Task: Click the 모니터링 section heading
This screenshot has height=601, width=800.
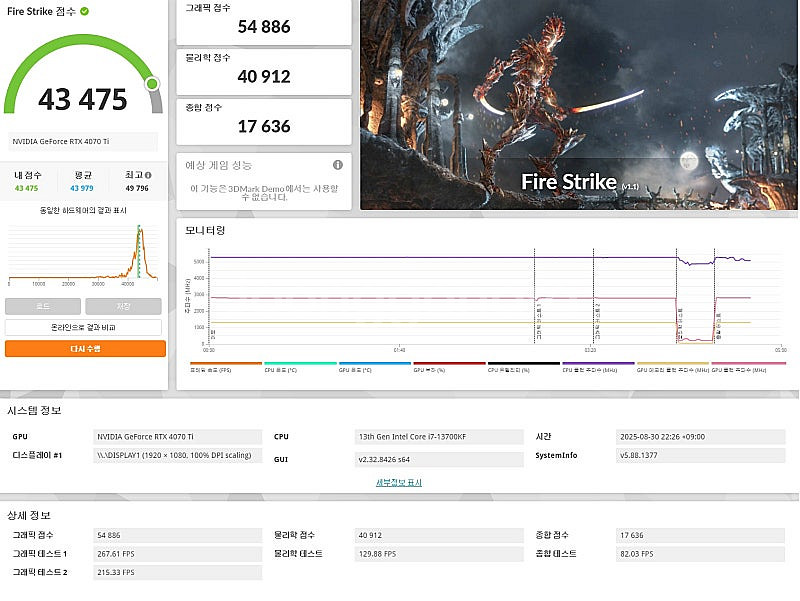Action: click(x=205, y=231)
